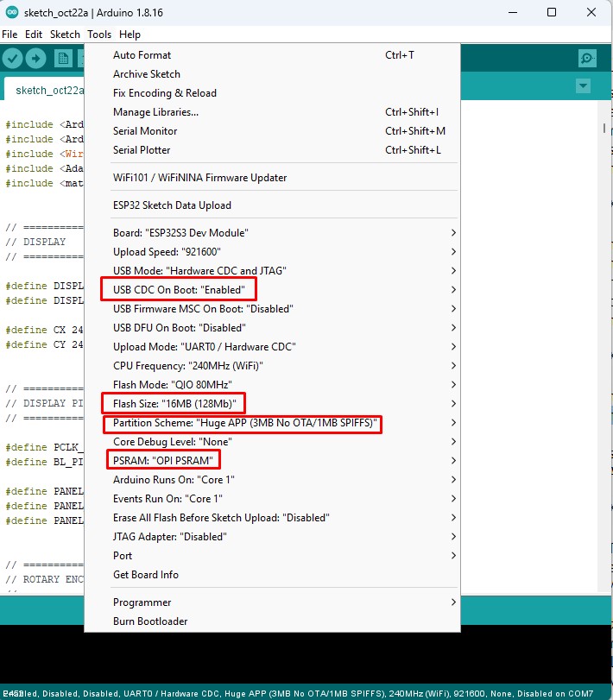Click the New sketch toolbar icon
The image size is (613, 700).
tap(63, 59)
